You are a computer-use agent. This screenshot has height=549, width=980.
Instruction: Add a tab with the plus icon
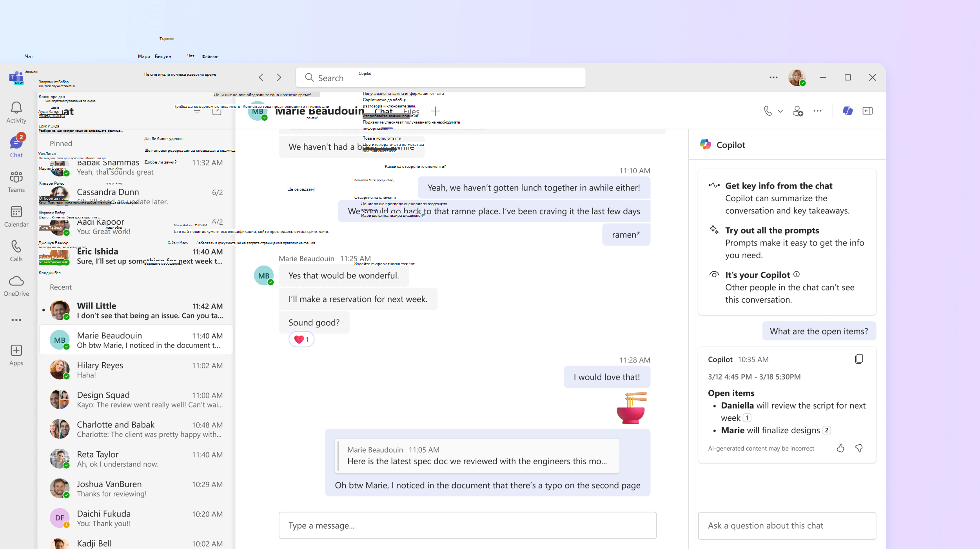(x=436, y=111)
